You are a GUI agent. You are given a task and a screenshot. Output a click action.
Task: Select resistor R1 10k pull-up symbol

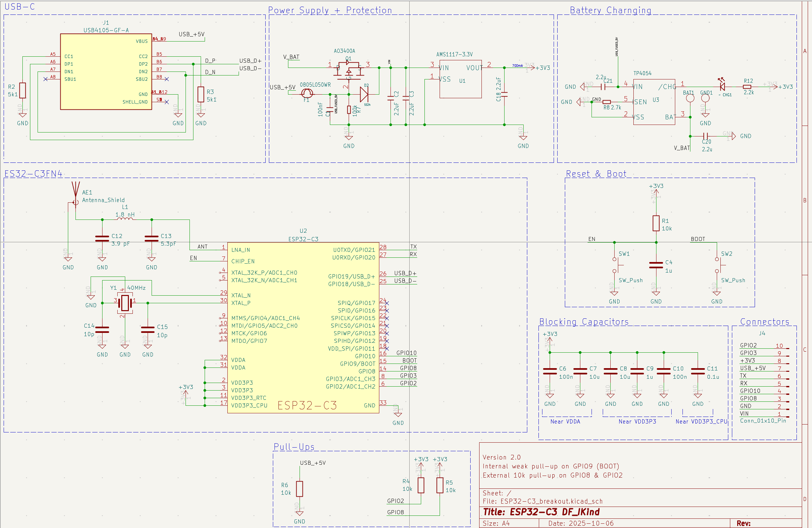pos(656,223)
